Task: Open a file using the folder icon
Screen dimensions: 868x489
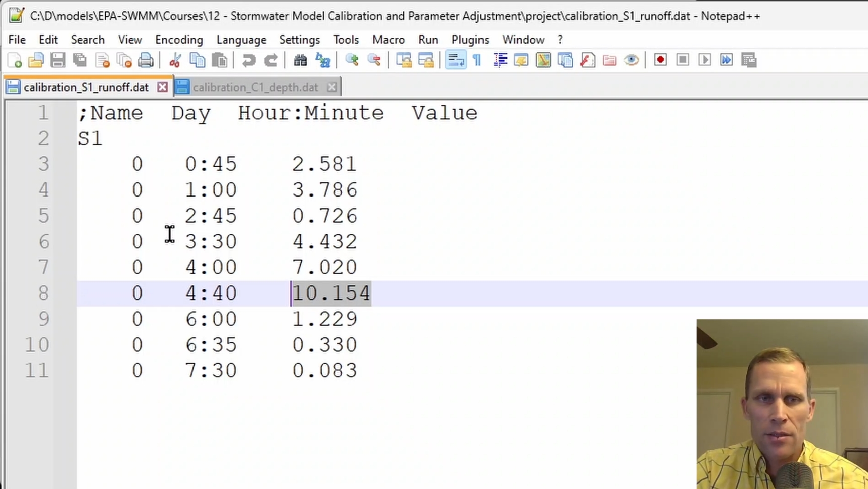Action: point(36,60)
